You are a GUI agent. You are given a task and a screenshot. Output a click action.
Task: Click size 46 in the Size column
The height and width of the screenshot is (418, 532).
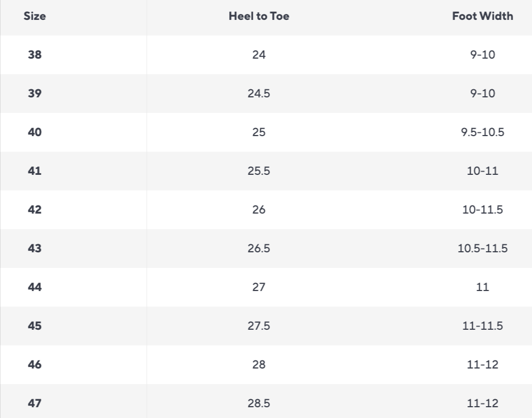tap(35, 365)
